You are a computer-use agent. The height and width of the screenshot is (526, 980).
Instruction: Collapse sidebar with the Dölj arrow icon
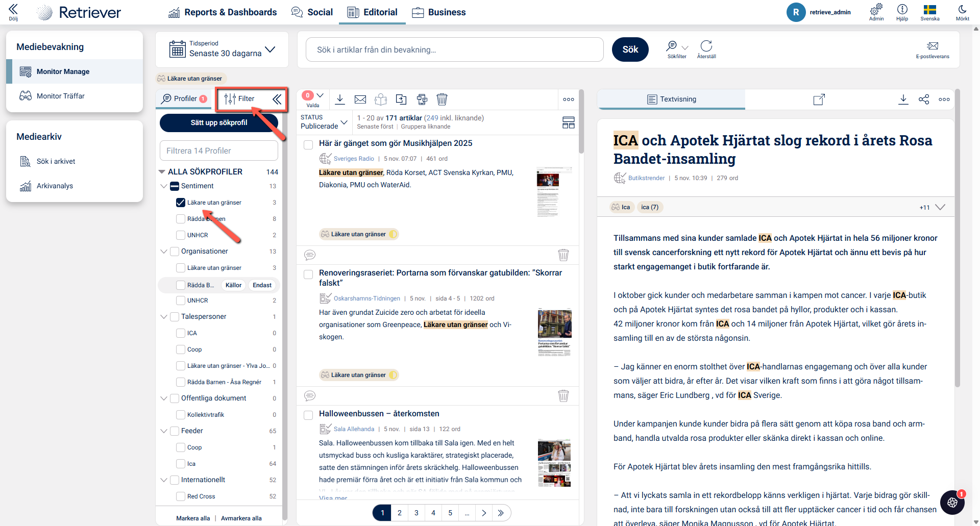click(13, 9)
